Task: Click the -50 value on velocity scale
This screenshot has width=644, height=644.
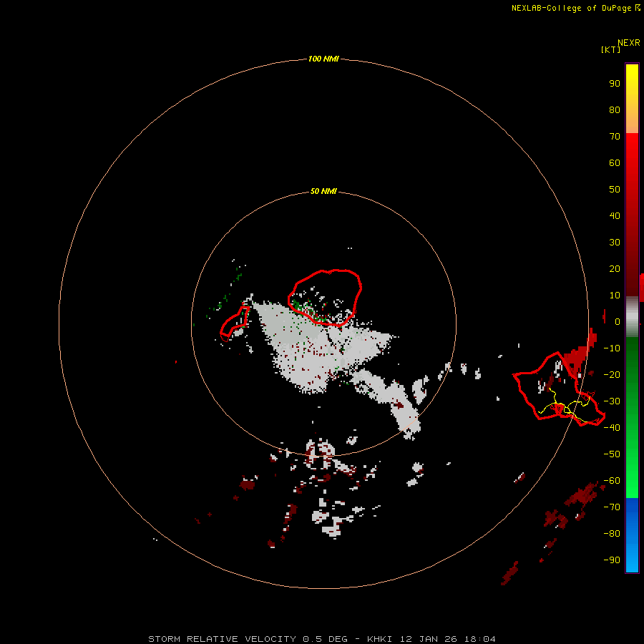Action: (x=612, y=454)
